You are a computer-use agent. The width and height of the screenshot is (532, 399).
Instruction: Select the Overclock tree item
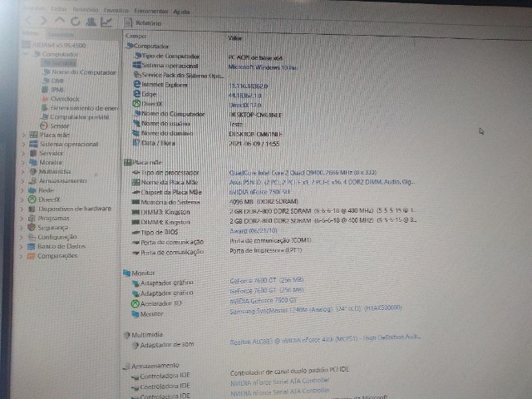point(61,99)
